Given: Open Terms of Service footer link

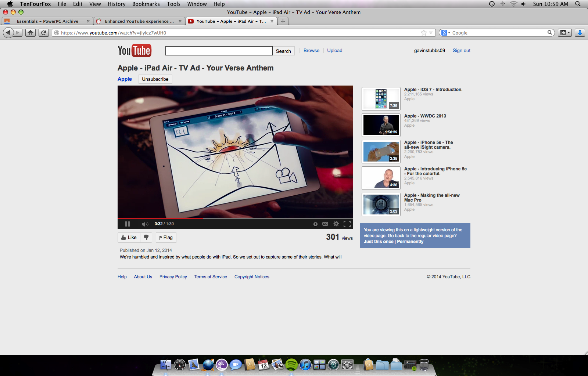Looking at the screenshot, I should pos(211,277).
